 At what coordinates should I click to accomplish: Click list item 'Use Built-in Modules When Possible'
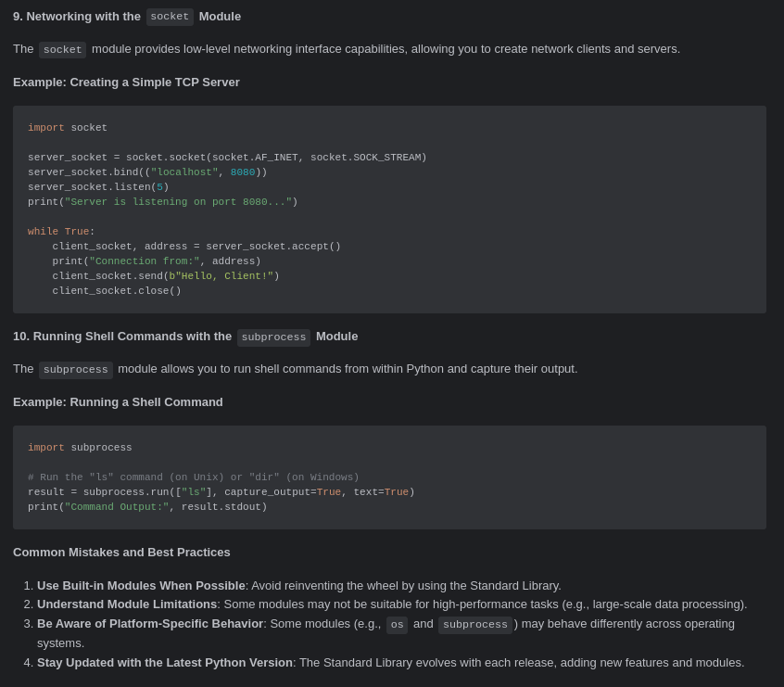(299, 585)
